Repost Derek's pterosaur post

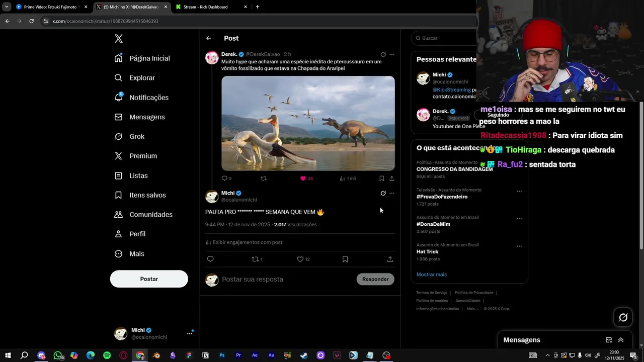(x=264, y=178)
